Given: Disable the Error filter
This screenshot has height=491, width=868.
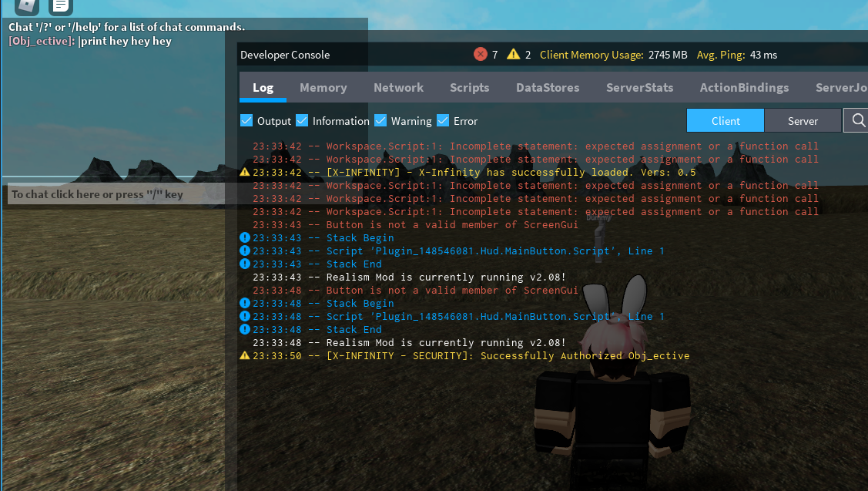Looking at the screenshot, I should 442,121.
